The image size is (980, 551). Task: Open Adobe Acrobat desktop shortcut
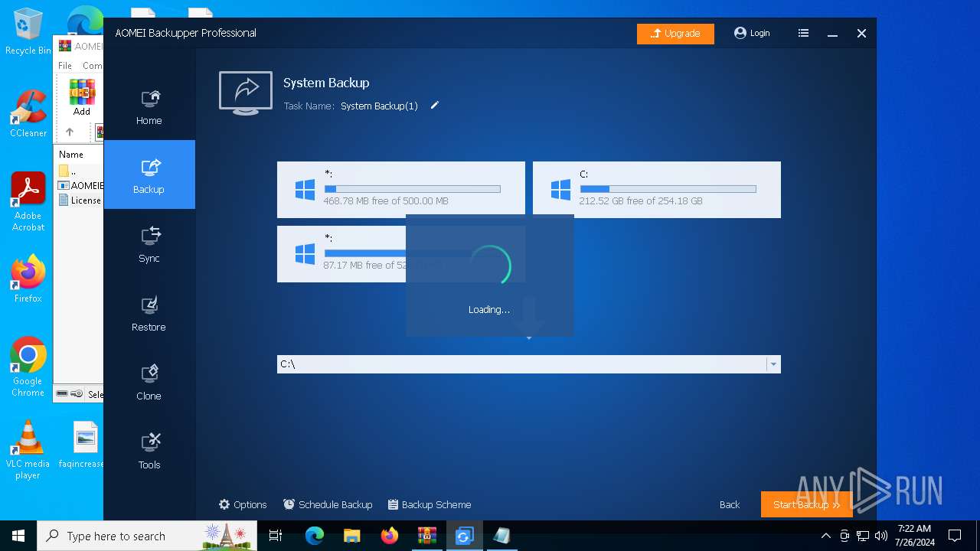pos(28,202)
